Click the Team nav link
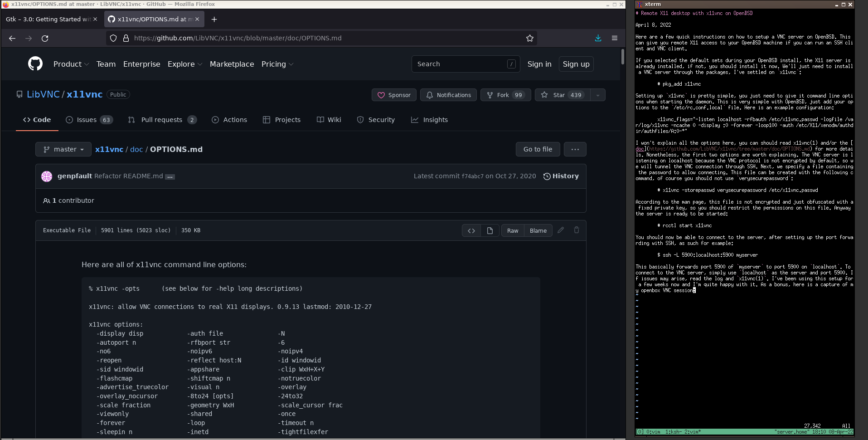This screenshot has width=868, height=440. pyautogui.click(x=106, y=64)
